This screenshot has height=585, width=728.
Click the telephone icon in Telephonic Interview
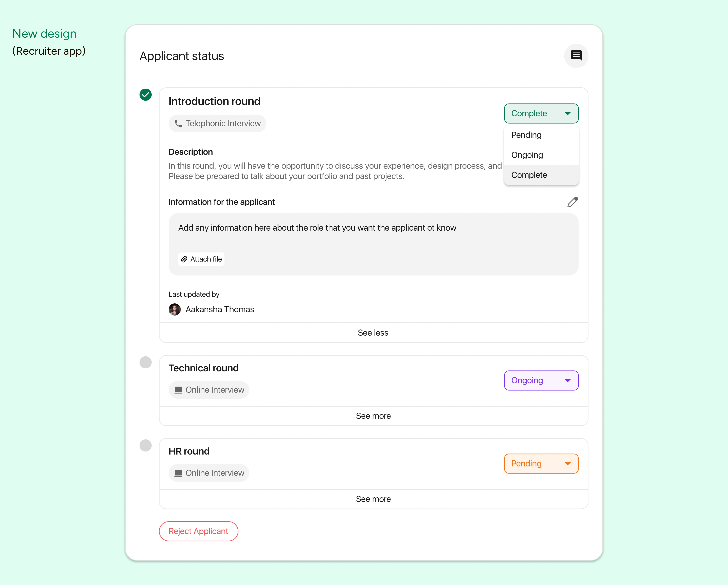(x=178, y=124)
